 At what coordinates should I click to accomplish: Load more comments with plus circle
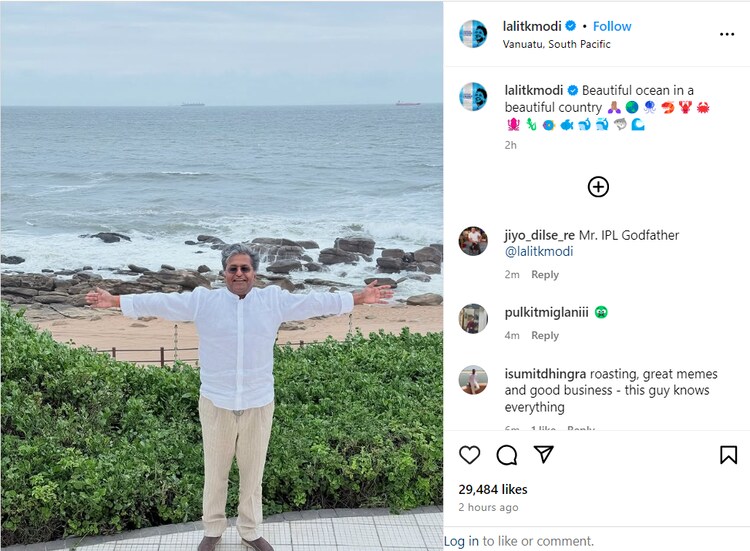point(598,186)
